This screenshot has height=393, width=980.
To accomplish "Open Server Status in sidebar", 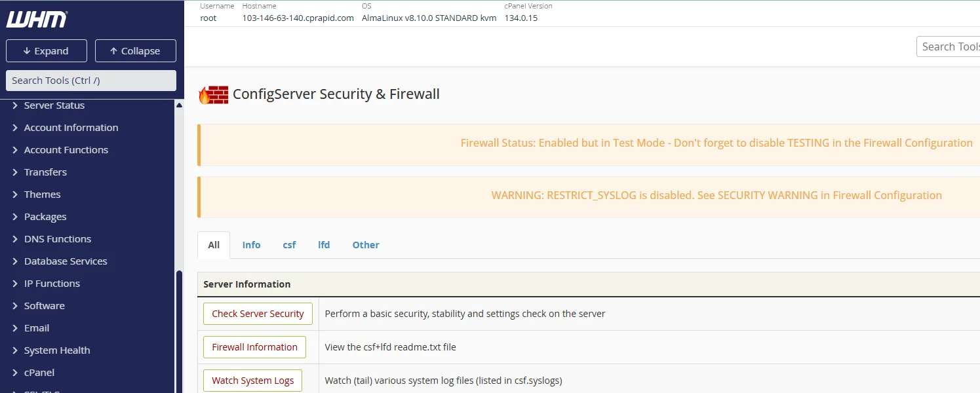I will coord(54,105).
